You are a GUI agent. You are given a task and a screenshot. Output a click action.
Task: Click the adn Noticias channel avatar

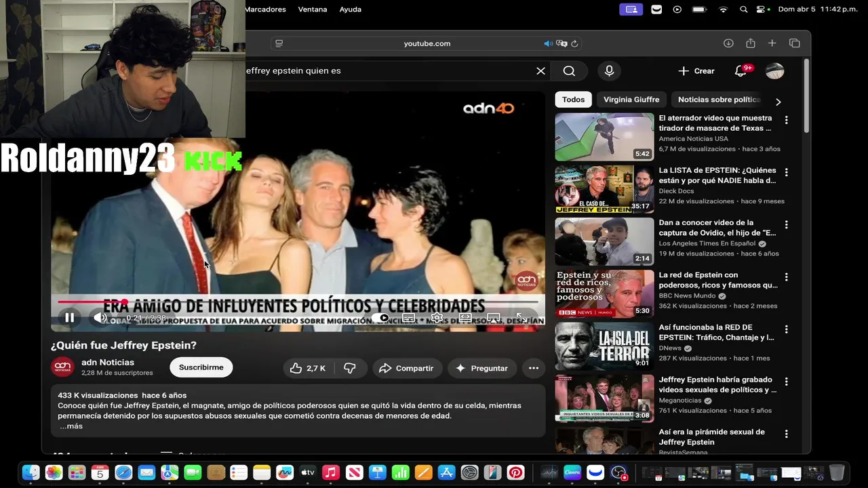[62, 367]
